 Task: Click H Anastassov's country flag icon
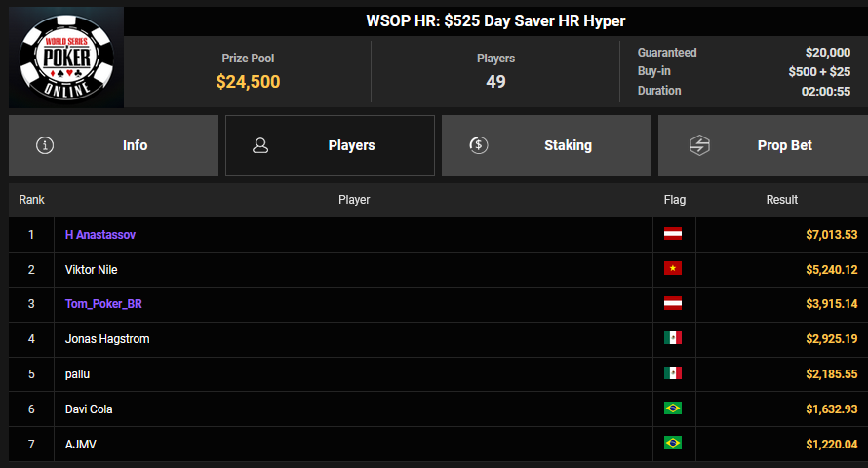click(673, 234)
